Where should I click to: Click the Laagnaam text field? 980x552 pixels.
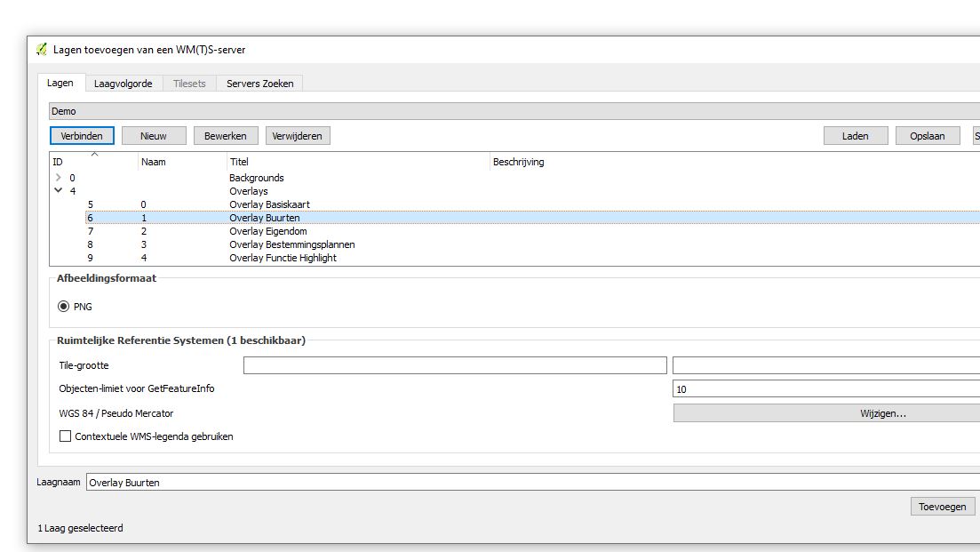pyautogui.click(x=533, y=483)
